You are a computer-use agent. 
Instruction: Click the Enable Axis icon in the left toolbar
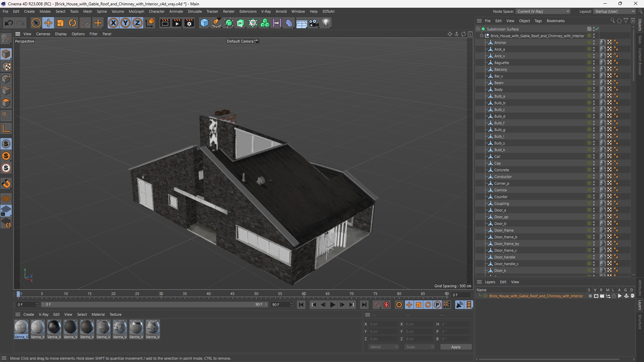coord(6,128)
